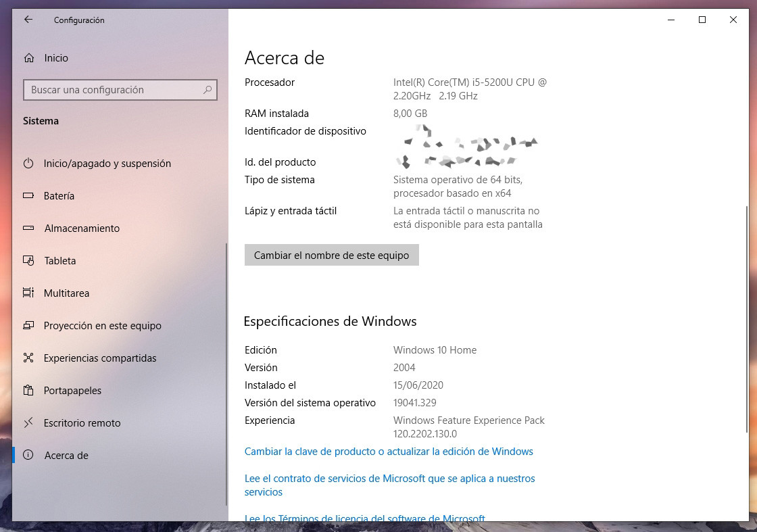
Task: Select the Inicio home icon
Action: pyautogui.click(x=28, y=58)
